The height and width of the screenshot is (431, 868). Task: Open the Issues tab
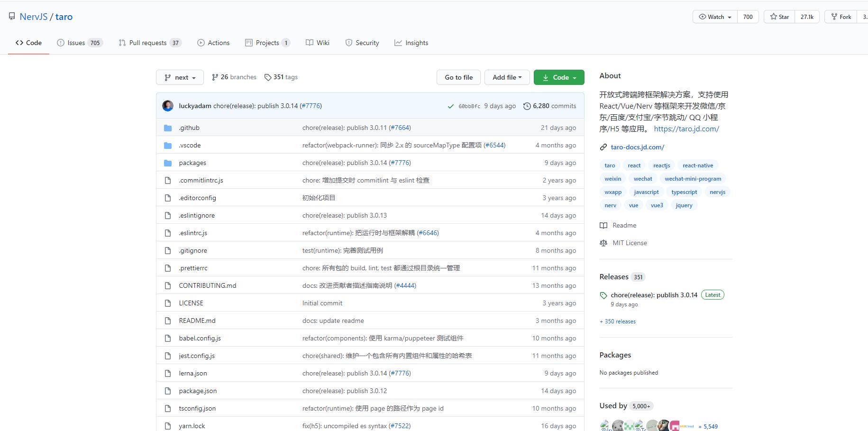tap(80, 43)
